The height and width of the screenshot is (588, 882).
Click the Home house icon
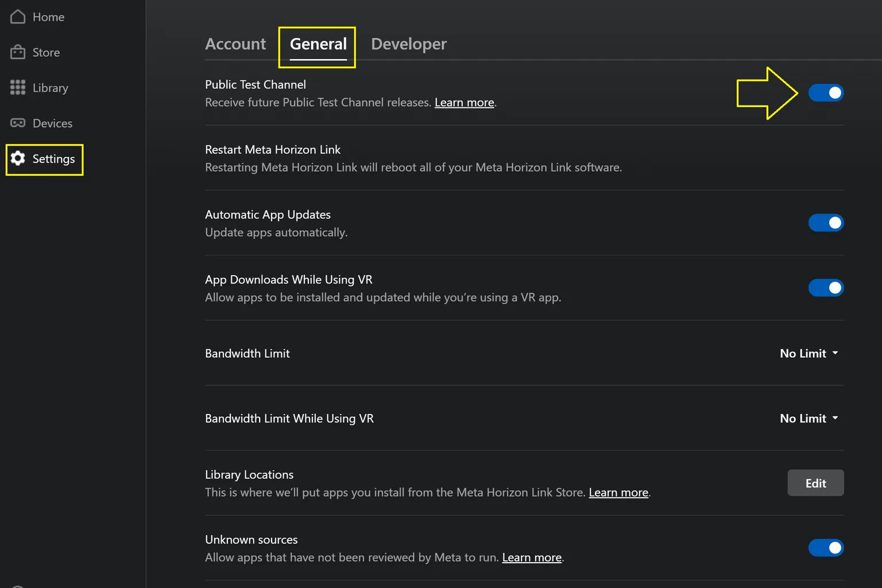(x=18, y=17)
